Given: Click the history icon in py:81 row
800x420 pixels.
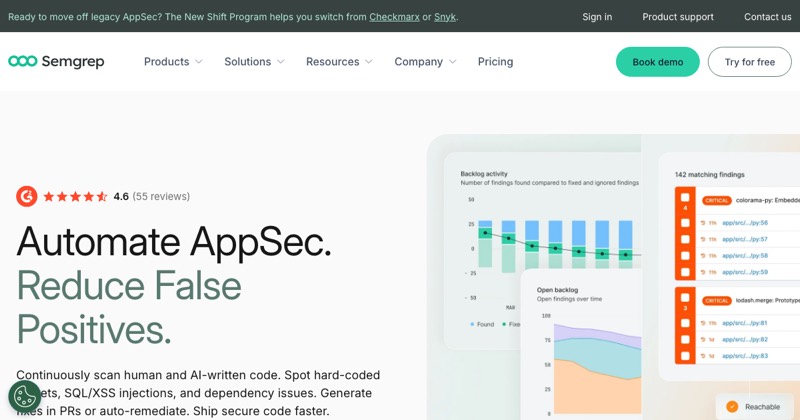Looking at the screenshot, I should tap(703, 323).
